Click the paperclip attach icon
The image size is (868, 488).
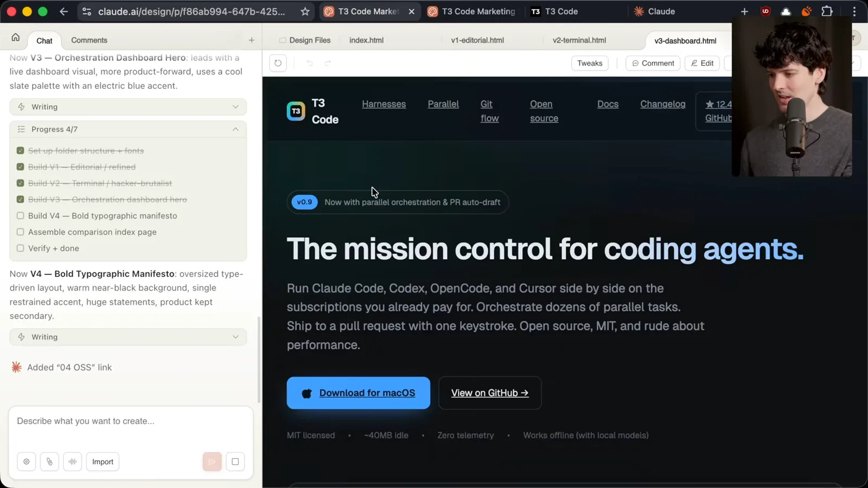49,461
